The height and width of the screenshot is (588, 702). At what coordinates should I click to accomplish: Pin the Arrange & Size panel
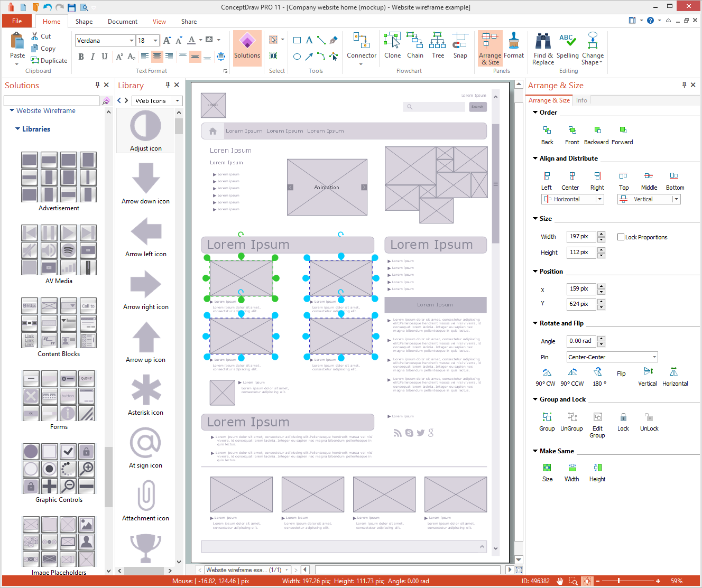(684, 85)
